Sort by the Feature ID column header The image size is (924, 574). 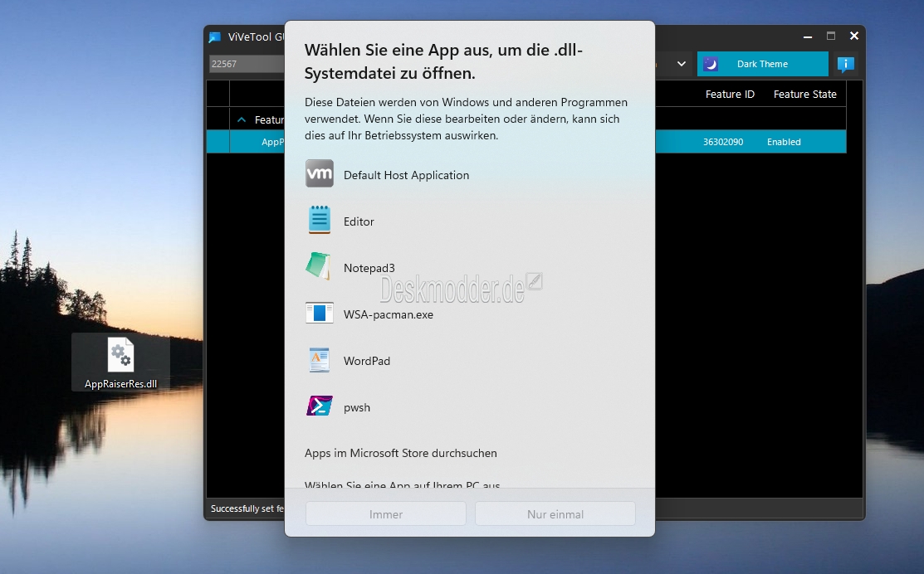[730, 95]
